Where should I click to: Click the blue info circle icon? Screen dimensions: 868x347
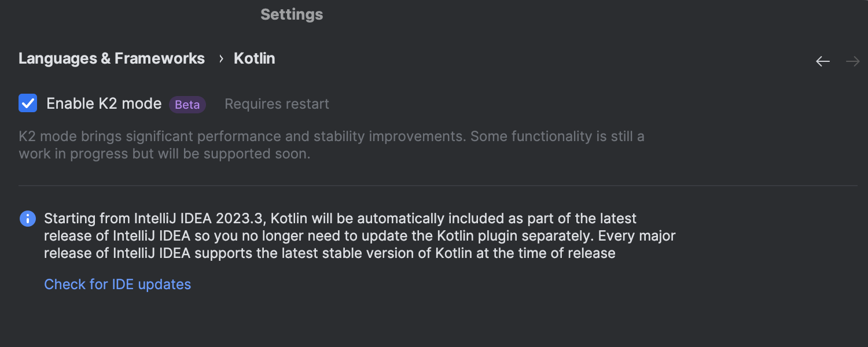[x=27, y=219]
